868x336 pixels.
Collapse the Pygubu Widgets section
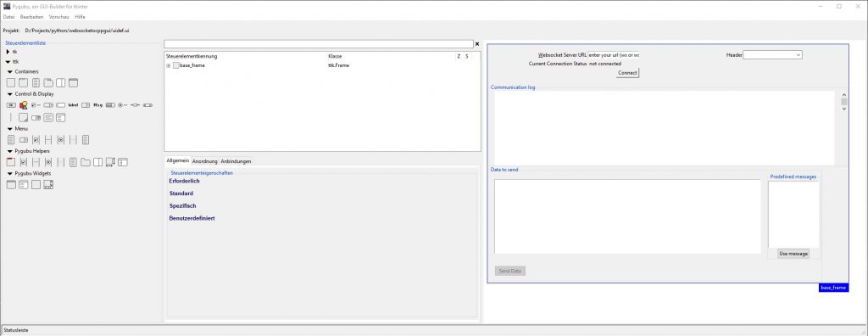pos(10,174)
